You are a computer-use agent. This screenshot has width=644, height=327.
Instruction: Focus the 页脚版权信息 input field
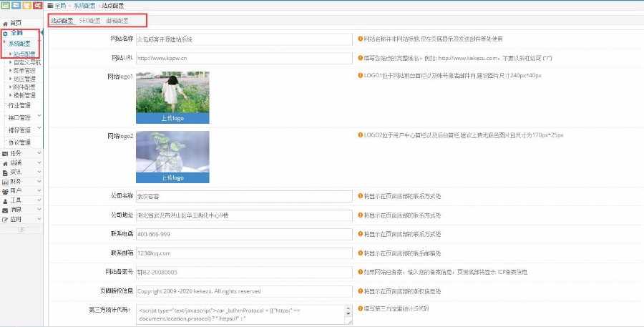[x=244, y=291]
